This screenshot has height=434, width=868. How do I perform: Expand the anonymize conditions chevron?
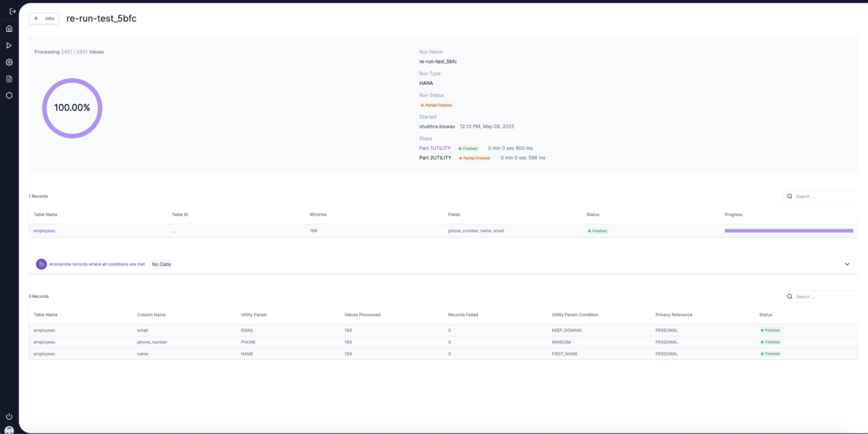(x=847, y=264)
